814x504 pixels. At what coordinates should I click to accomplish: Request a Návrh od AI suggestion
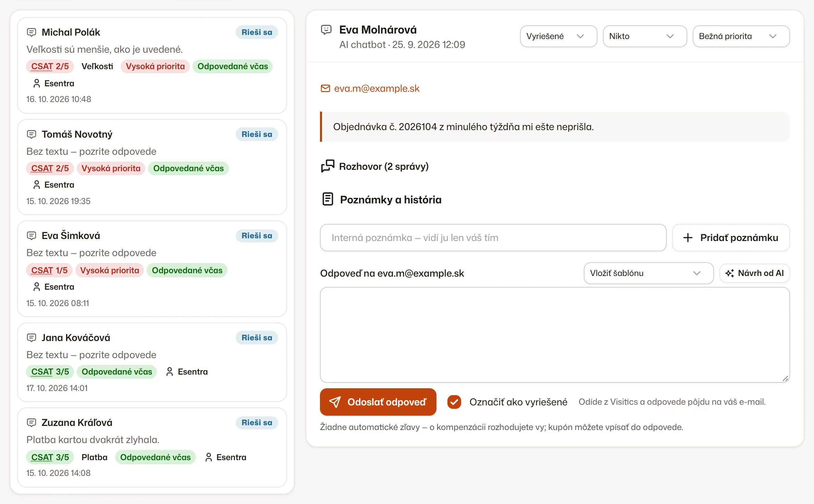(x=754, y=273)
